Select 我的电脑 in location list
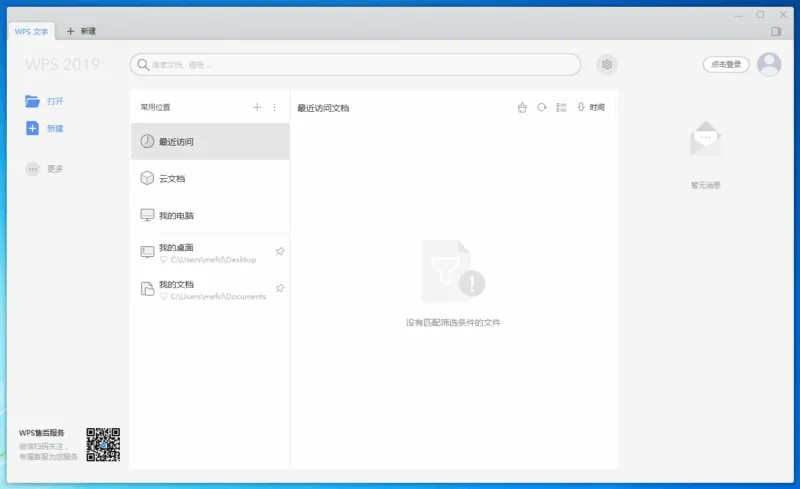This screenshot has height=489, width=800. click(x=210, y=215)
